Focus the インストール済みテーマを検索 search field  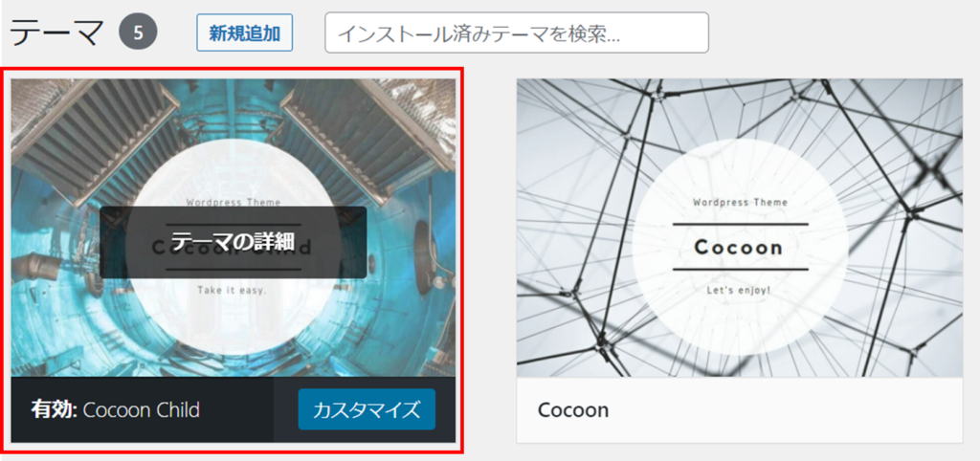[516, 33]
